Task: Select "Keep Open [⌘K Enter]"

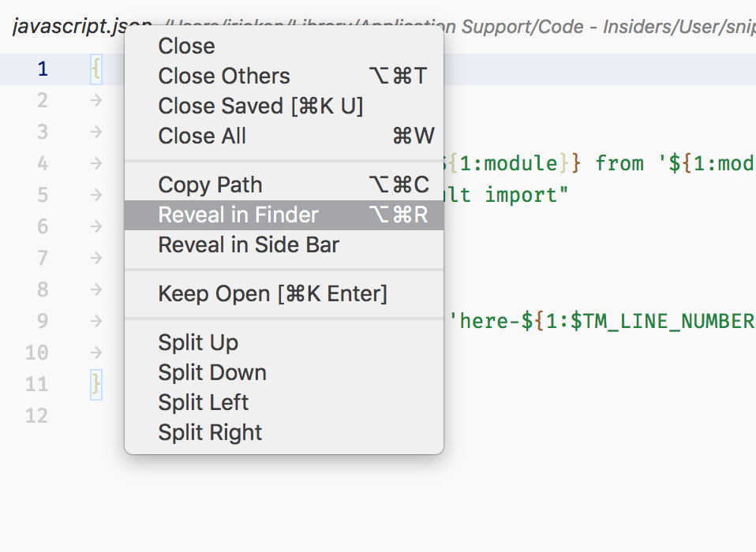Action: (272, 293)
